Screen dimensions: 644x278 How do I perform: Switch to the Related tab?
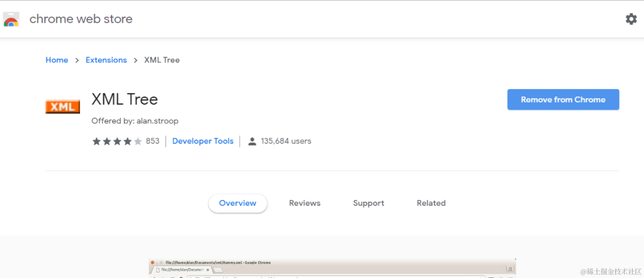[431, 203]
